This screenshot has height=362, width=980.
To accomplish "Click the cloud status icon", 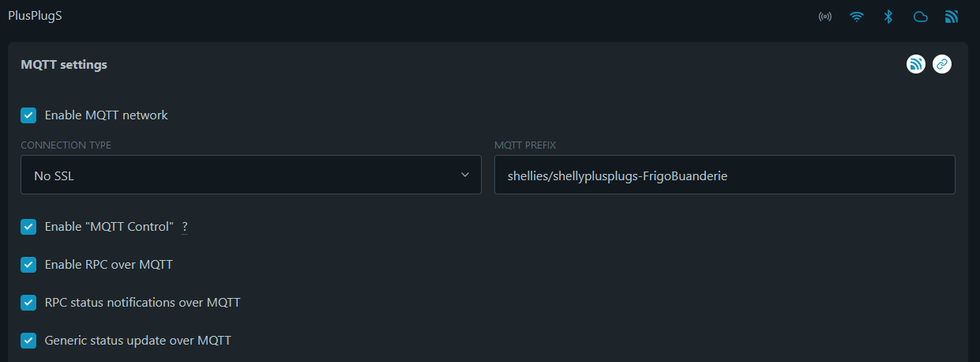I will tap(920, 17).
